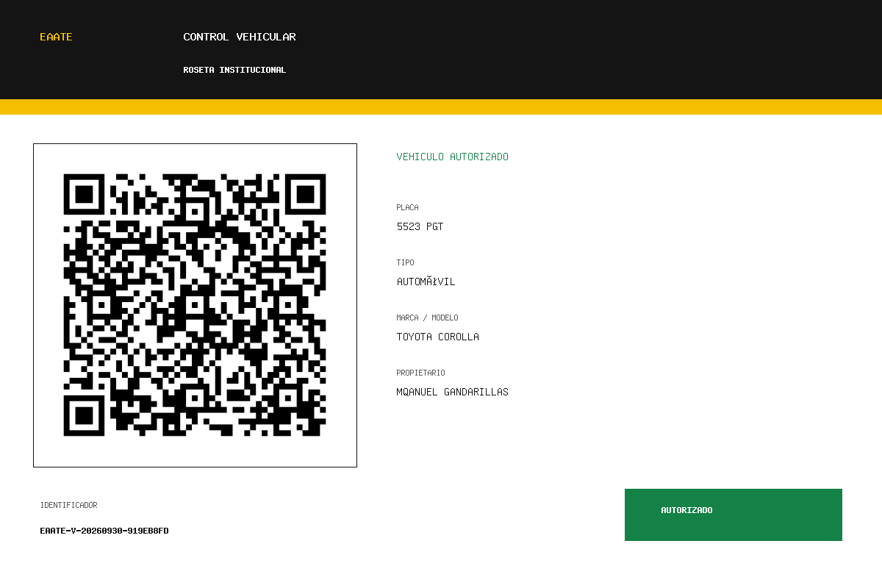The image size is (882, 588).
Task: Click the MARCA / MODELO label
Action: (x=427, y=318)
